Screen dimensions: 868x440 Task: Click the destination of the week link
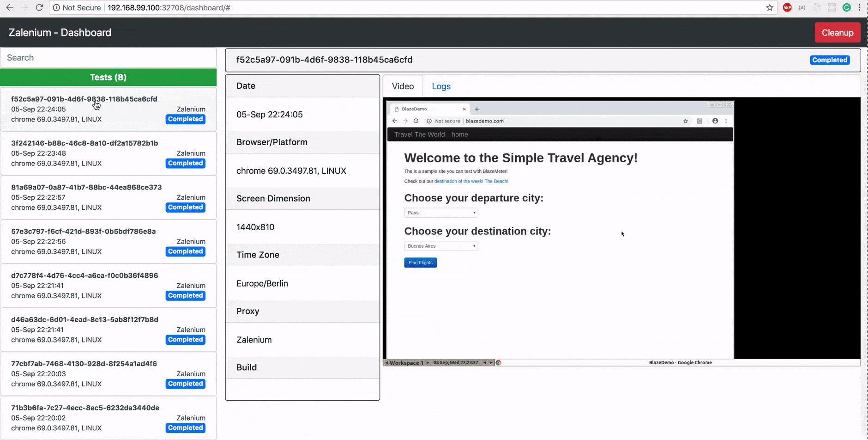tap(471, 181)
